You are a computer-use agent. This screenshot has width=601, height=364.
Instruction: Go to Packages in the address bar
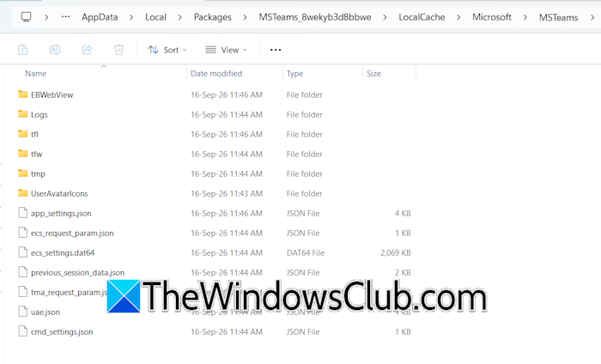[212, 17]
